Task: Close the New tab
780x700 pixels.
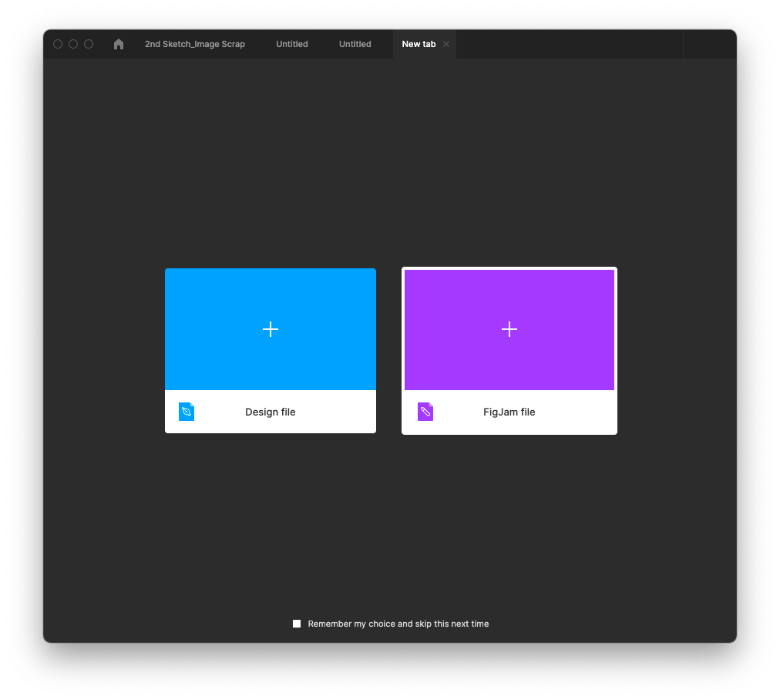Action: (446, 44)
